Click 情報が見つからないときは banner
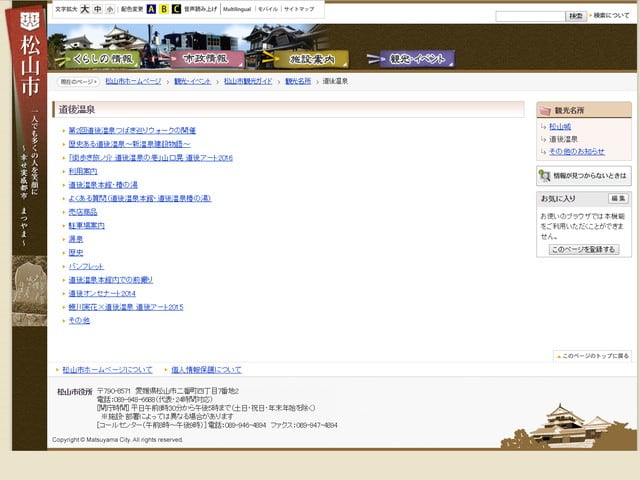Screen dimensions: 640x480 584,176
